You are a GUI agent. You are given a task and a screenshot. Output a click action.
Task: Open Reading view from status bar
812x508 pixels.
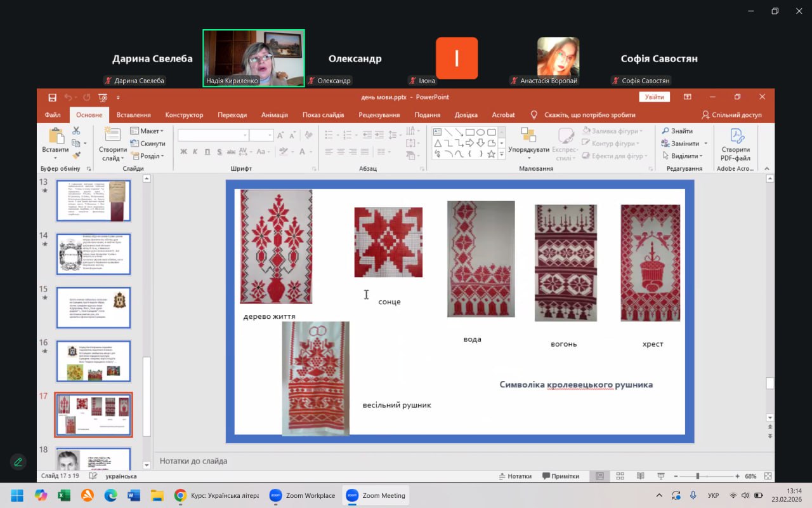coord(640,476)
